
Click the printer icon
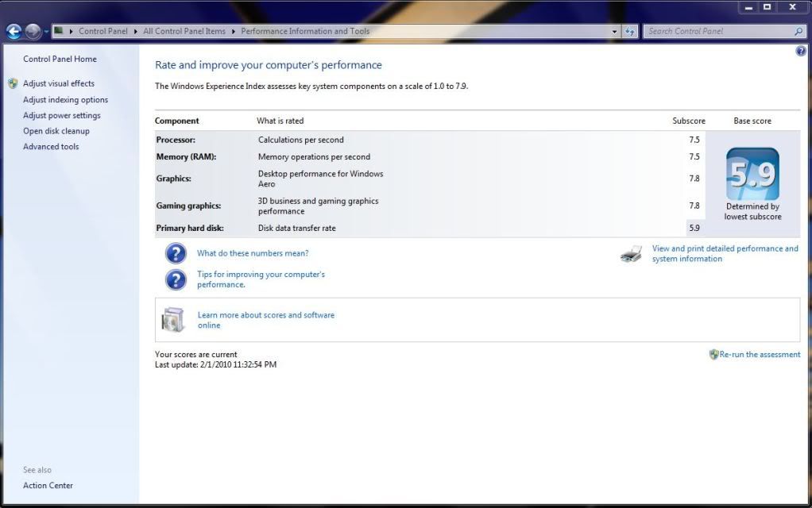pyautogui.click(x=631, y=254)
